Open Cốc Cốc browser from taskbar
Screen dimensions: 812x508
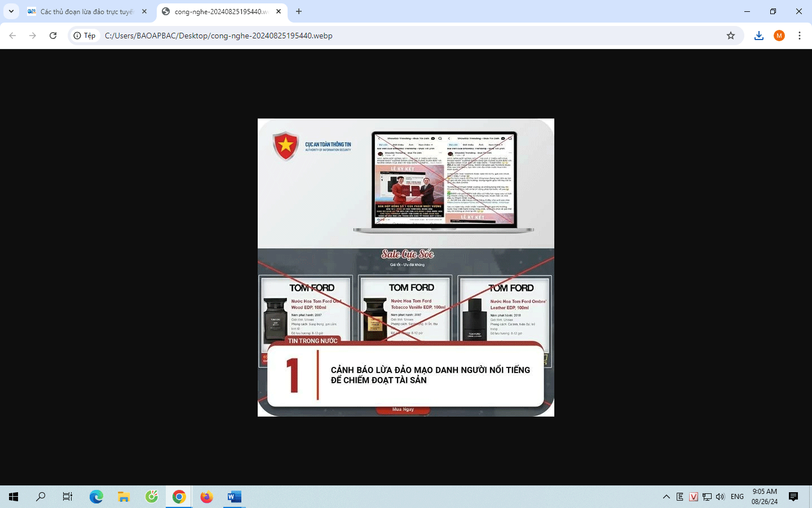pos(152,497)
